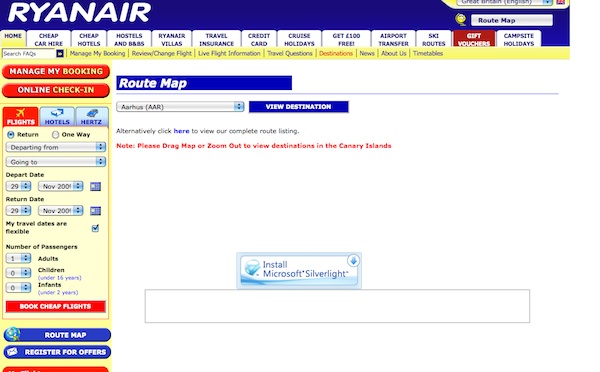Open the Children count dropdown
The image size is (600, 372).
coord(18,273)
